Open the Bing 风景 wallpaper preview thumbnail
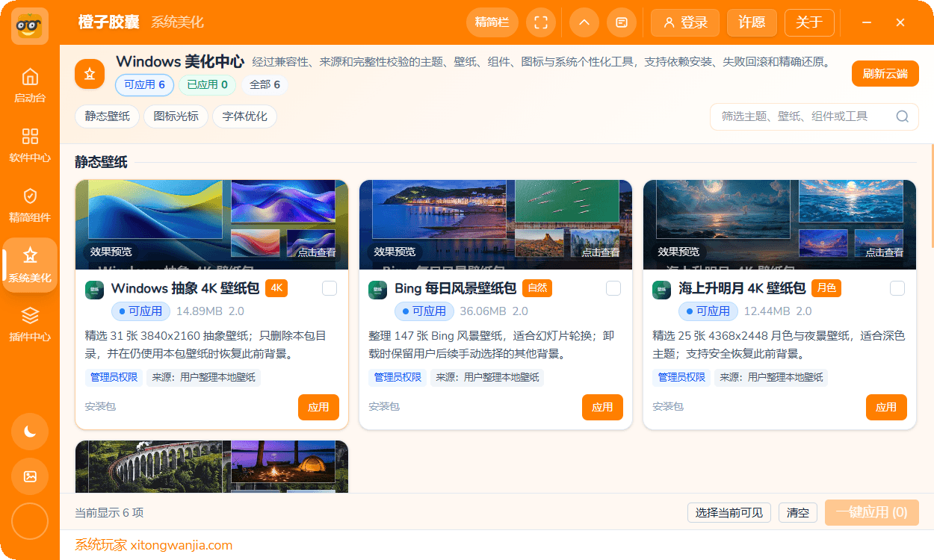 (495, 225)
